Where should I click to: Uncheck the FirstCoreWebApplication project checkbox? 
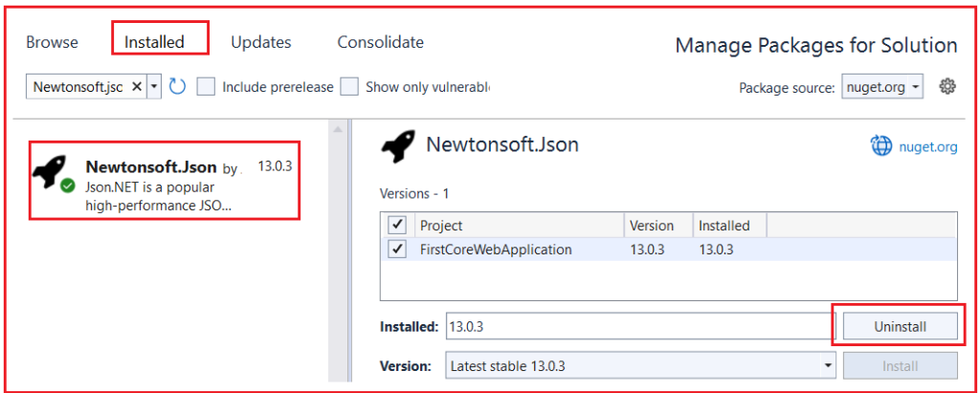[397, 250]
